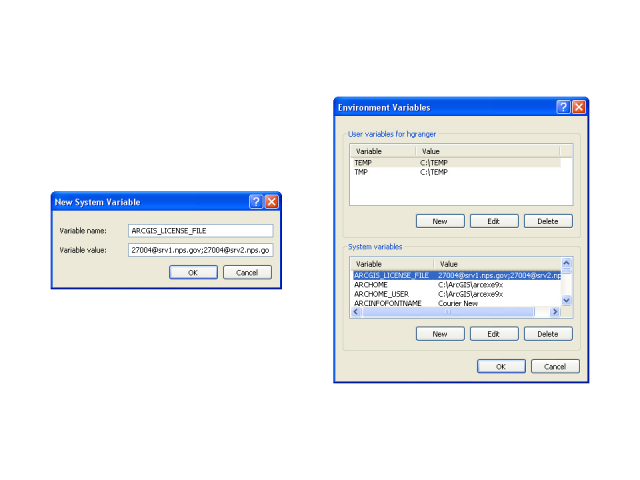Image resolution: width=640 pixels, height=480 pixels.
Task: Select the TEMP user variable row
Action: [454, 162]
